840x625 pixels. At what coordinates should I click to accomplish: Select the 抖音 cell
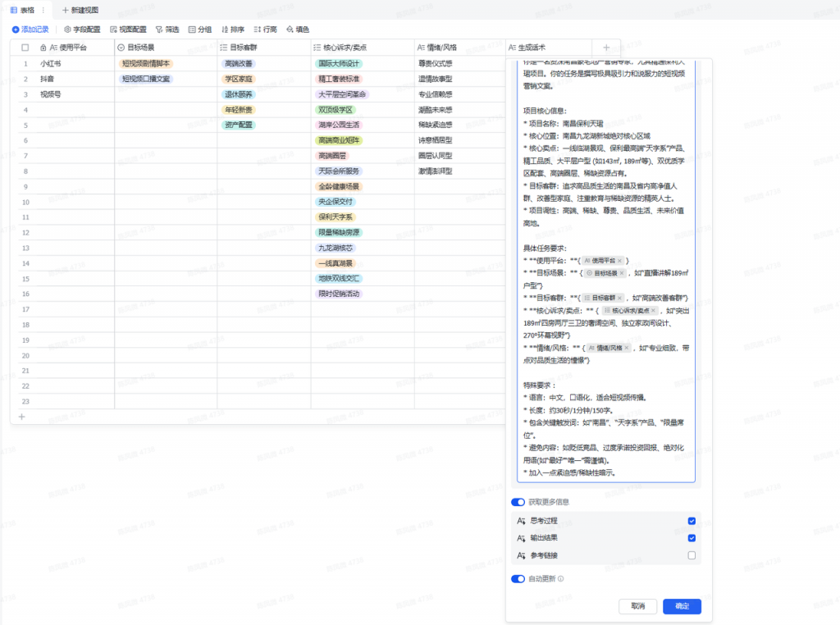click(76, 79)
